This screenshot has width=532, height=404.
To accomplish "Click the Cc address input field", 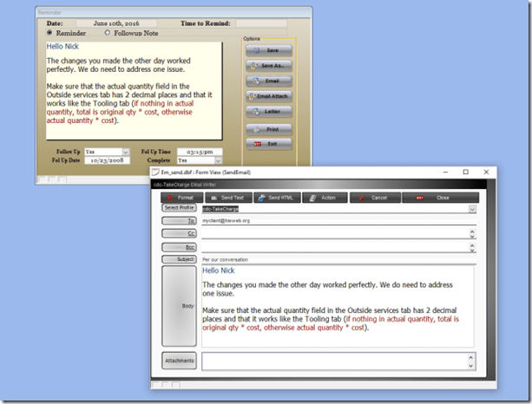I will point(334,233).
